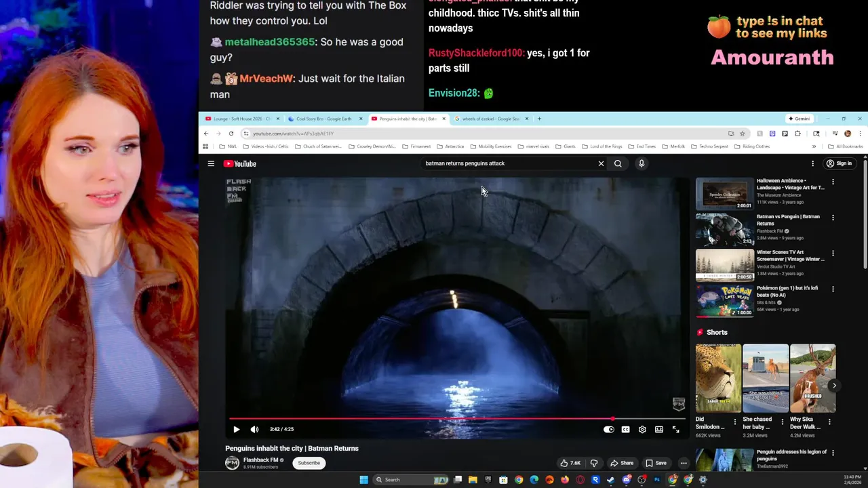868x488 pixels.
Task: Switch to theater mode in the player
Action: [x=658, y=429]
